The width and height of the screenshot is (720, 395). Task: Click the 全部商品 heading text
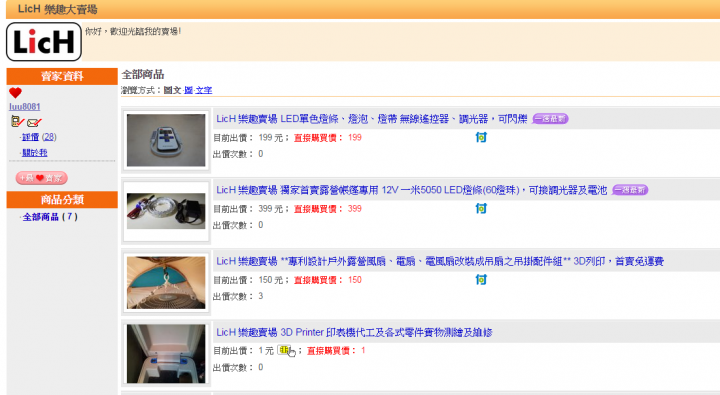pos(143,74)
